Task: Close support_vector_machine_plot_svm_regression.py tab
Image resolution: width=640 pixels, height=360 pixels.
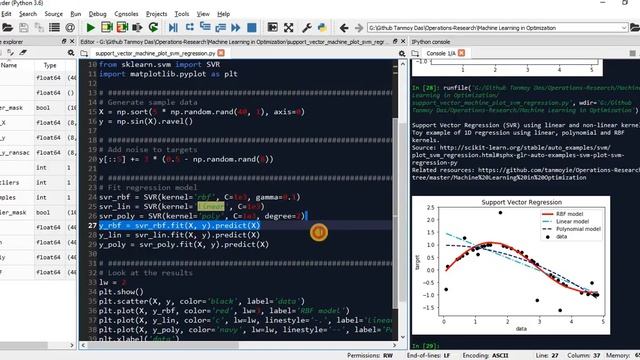Action: click(x=221, y=53)
